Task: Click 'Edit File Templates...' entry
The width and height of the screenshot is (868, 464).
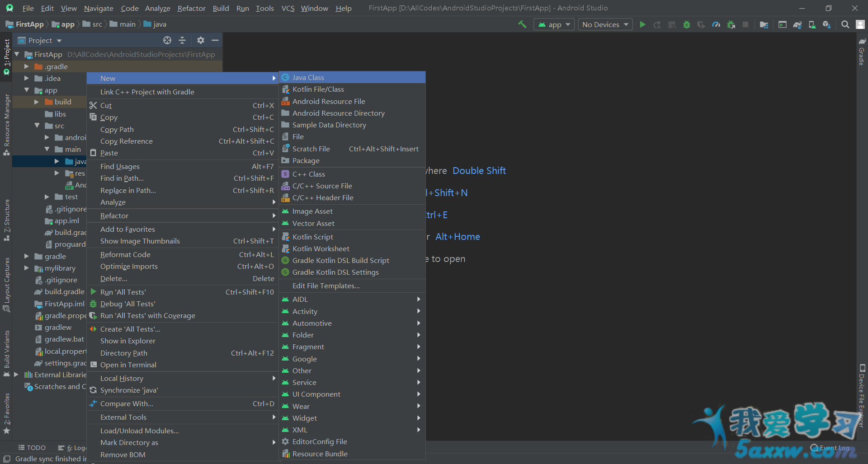Action: (352, 286)
